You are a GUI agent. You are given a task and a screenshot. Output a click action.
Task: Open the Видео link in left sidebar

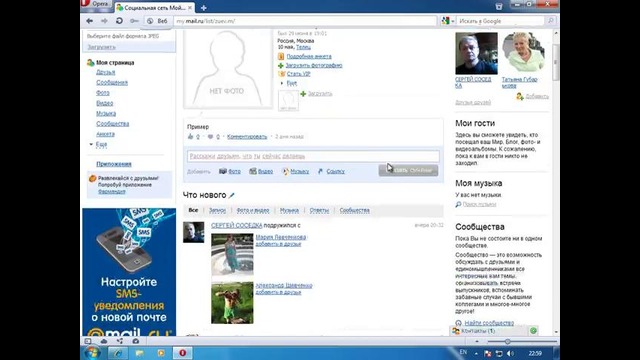click(104, 103)
